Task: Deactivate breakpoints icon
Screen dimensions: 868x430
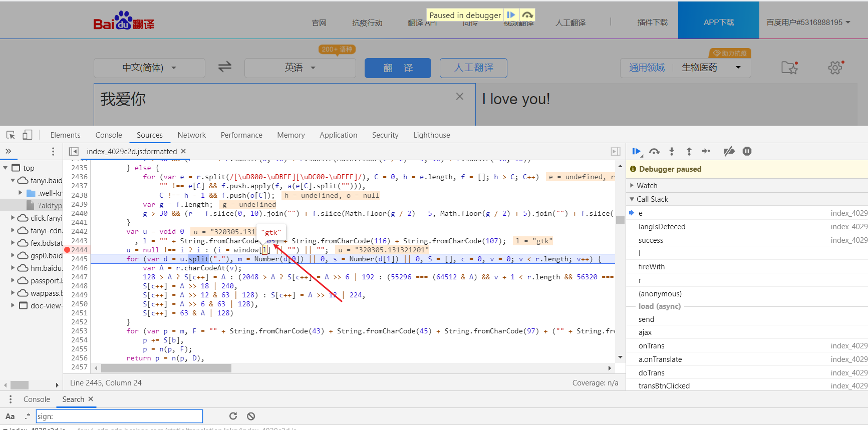Action: coord(729,151)
